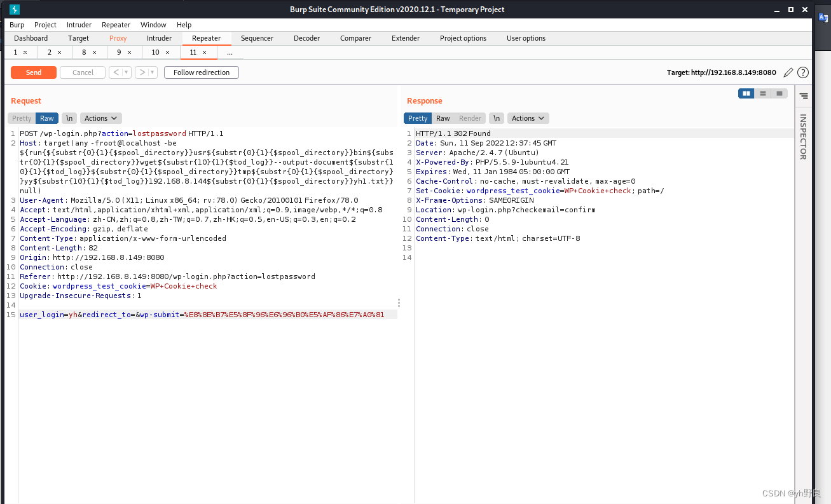Viewport: 831px width, 504px height.
Task: Switch response view to Pretty
Action: 418,118
